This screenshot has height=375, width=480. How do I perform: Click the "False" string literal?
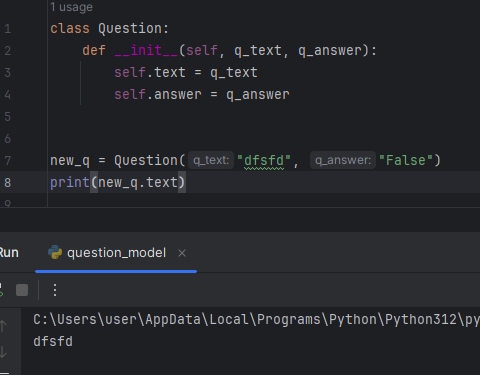click(x=406, y=161)
